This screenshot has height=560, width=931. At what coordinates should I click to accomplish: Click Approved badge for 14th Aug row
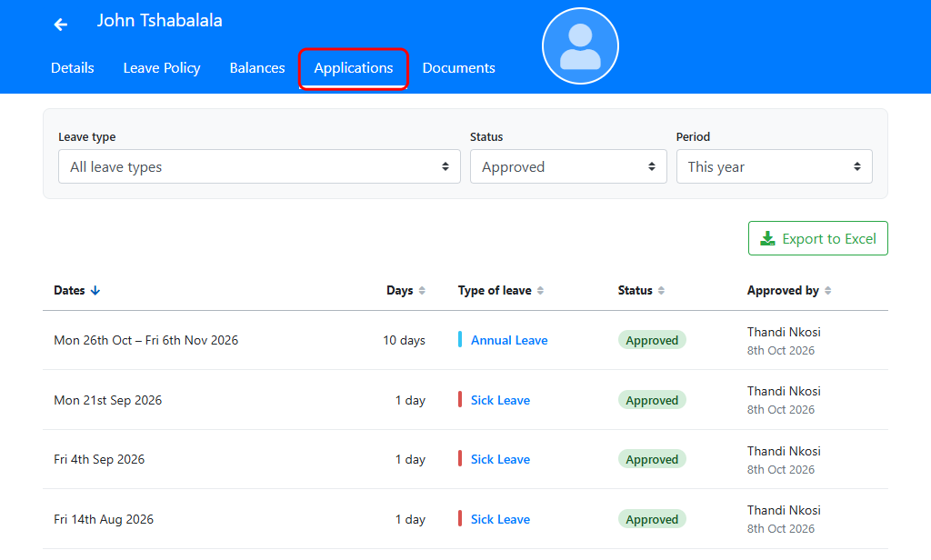[x=652, y=519]
